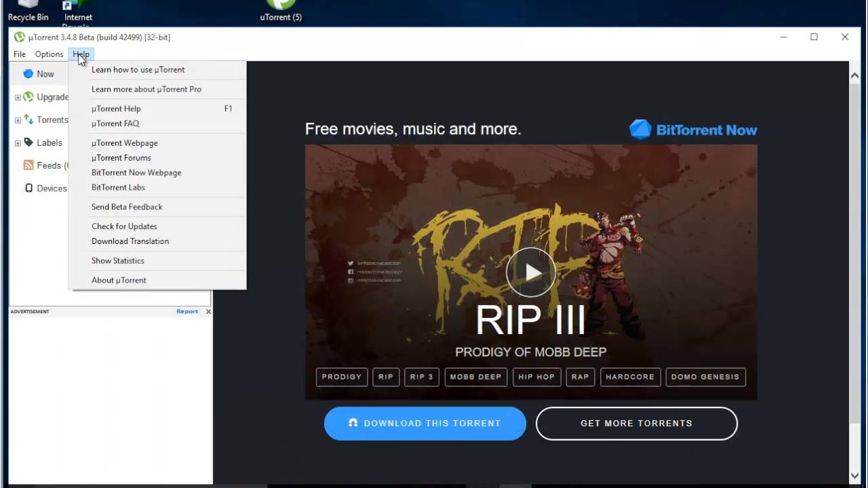Click the green Upgrade sidebar icon
Screen dimensions: 868x488
click(x=28, y=97)
